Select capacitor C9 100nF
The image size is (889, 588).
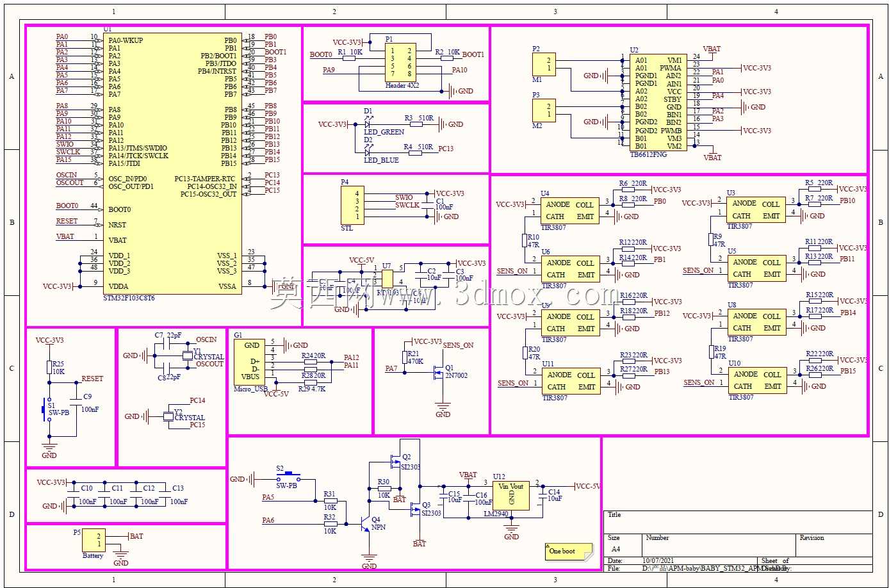pos(77,402)
